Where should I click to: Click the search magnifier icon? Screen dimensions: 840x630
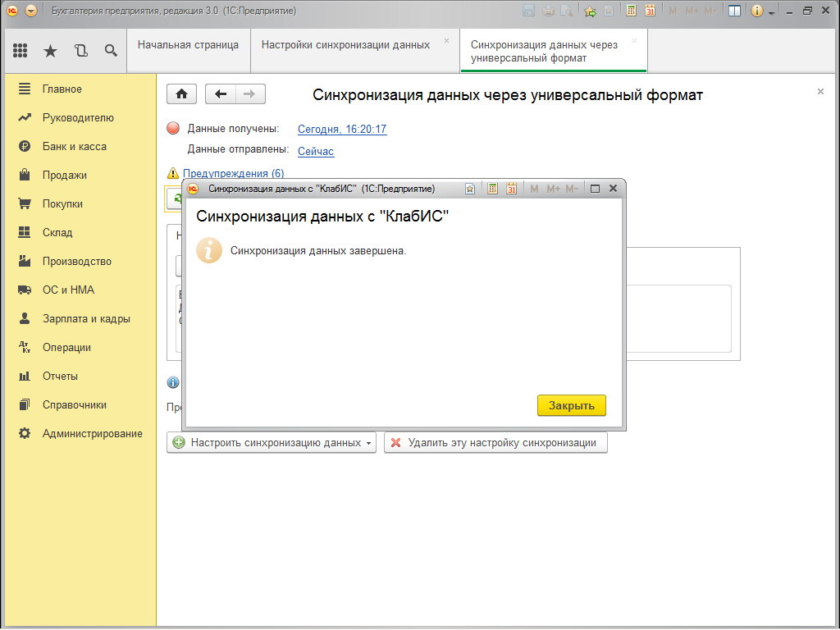point(111,50)
